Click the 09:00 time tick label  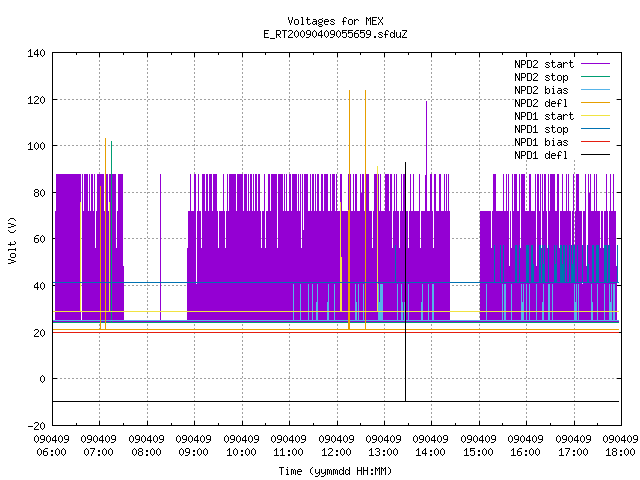click(193, 453)
